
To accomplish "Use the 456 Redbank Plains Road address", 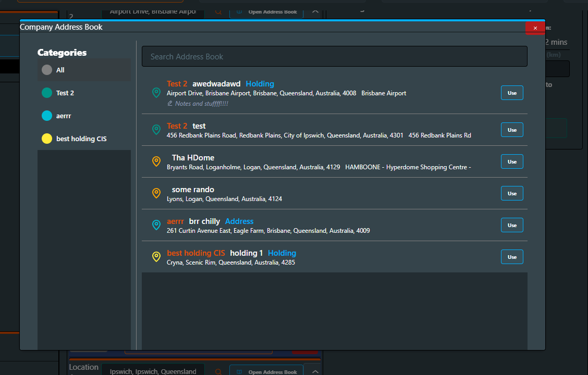I will pyautogui.click(x=512, y=130).
